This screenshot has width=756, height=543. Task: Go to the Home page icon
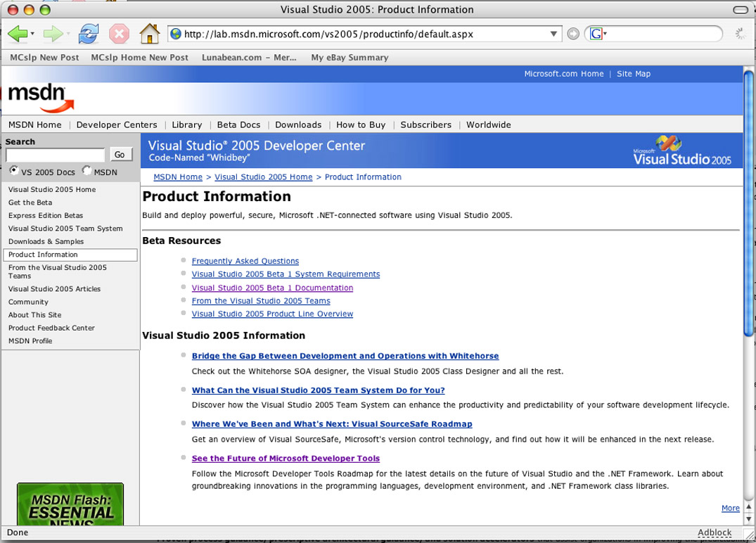(x=150, y=34)
